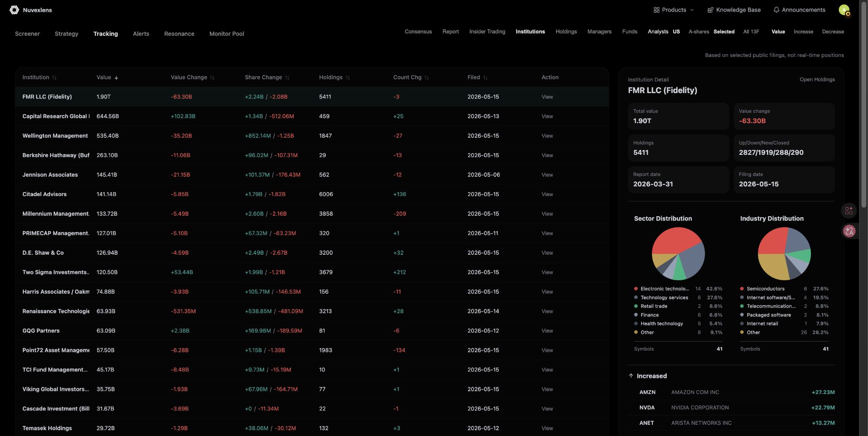Sort by Institution column arrows
868x436 pixels.
tap(54, 77)
